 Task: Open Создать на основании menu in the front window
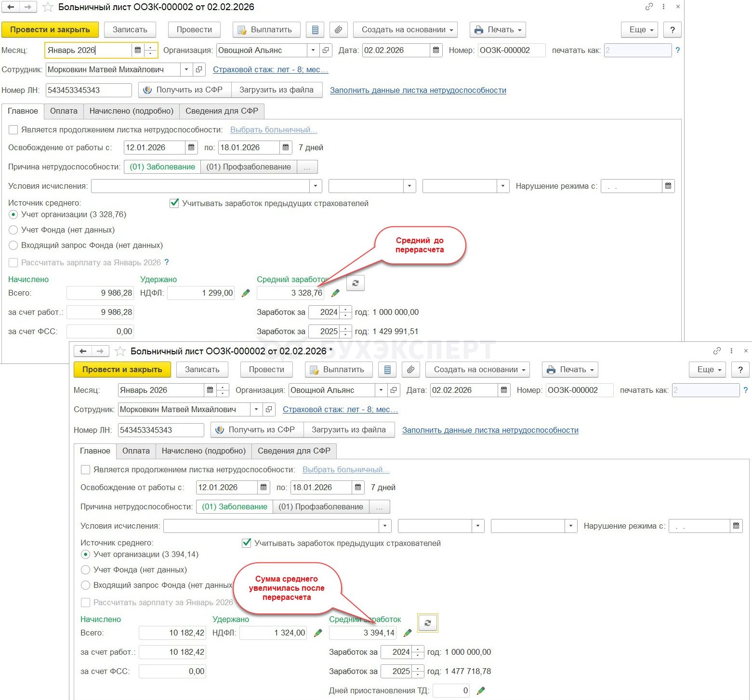478,370
